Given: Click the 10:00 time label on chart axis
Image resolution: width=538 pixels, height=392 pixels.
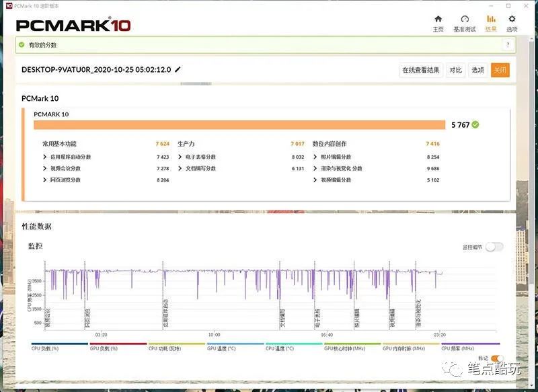Looking at the screenshot, I should 214,335.
